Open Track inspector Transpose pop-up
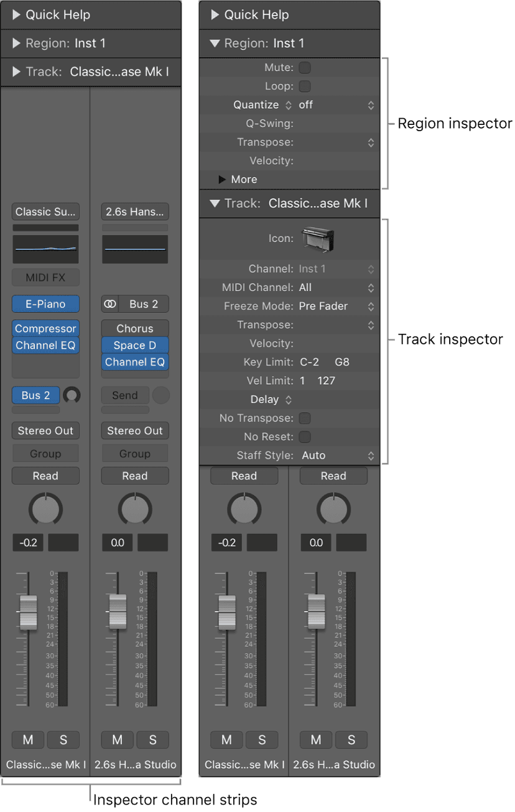Viewport: 515px width, 812px height. pos(371,325)
